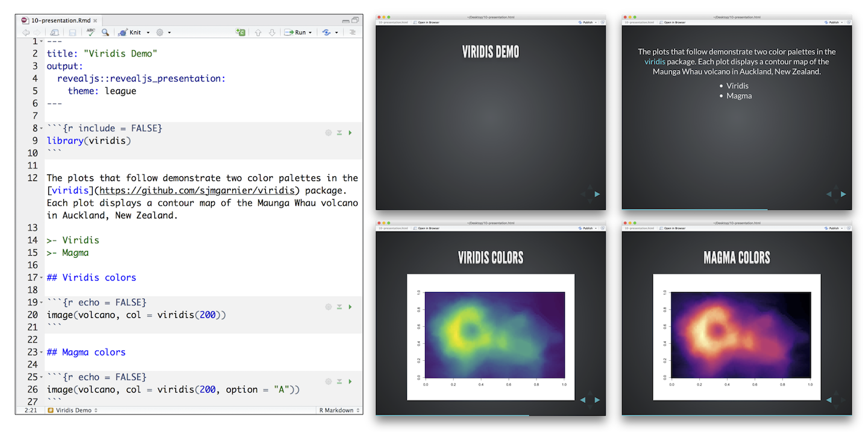This screenshot has height=432, width=868.
Task: Run all chunks above the library(viridis) chunk
Action: (x=339, y=132)
